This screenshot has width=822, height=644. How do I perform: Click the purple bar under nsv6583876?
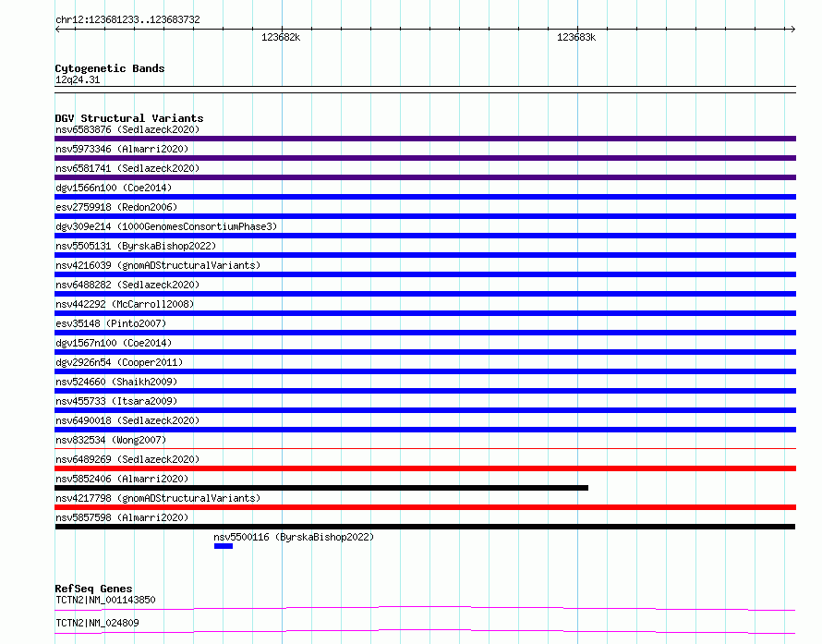(425, 139)
